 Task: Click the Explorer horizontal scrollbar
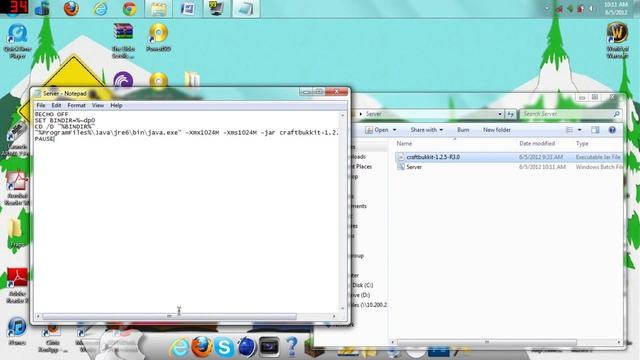(487, 342)
